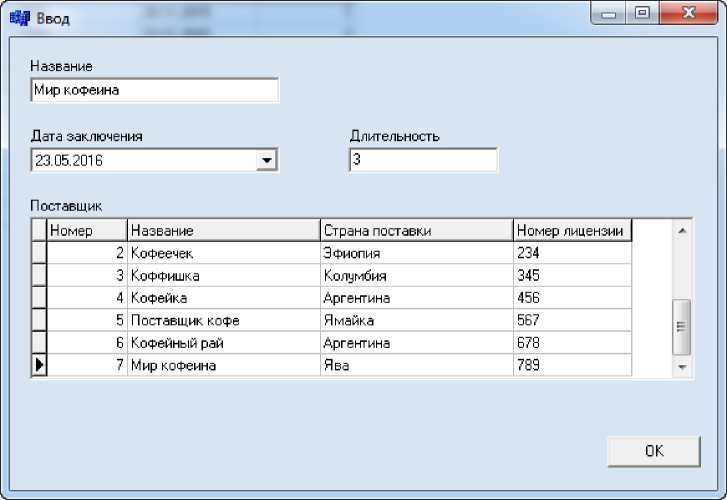
Task: Click the number cell 4 in the Кофейка row
Action: tap(87, 298)
